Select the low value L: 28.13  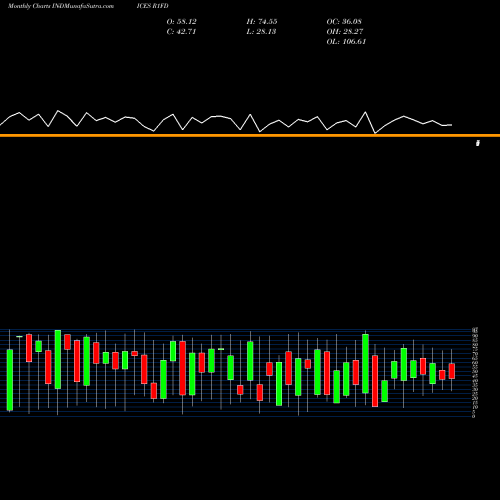point(261,32)
